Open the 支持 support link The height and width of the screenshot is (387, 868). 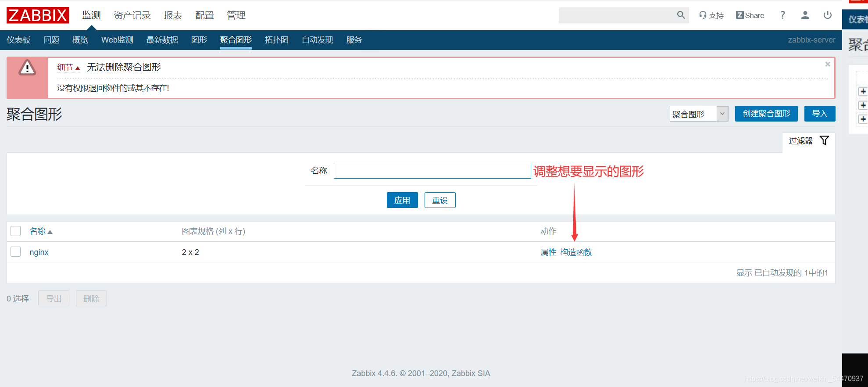(x=711, y=15)
